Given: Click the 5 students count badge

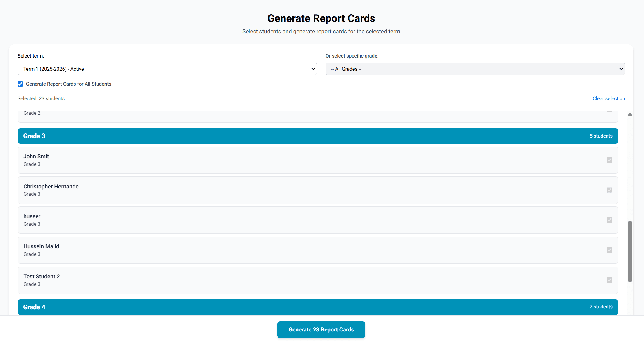Looking at the screenshot, I should (x=601, y=136).
